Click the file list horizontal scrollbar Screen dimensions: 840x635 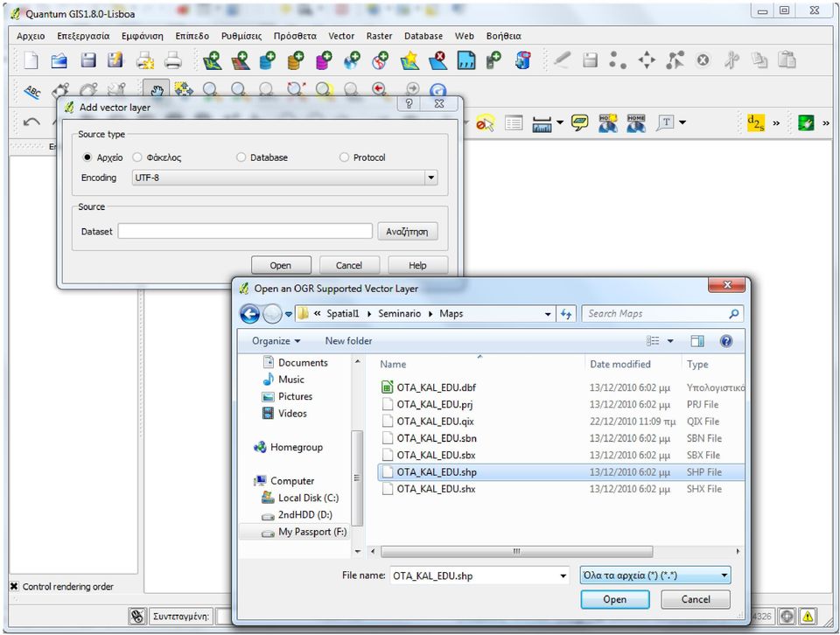click(516, 551)
